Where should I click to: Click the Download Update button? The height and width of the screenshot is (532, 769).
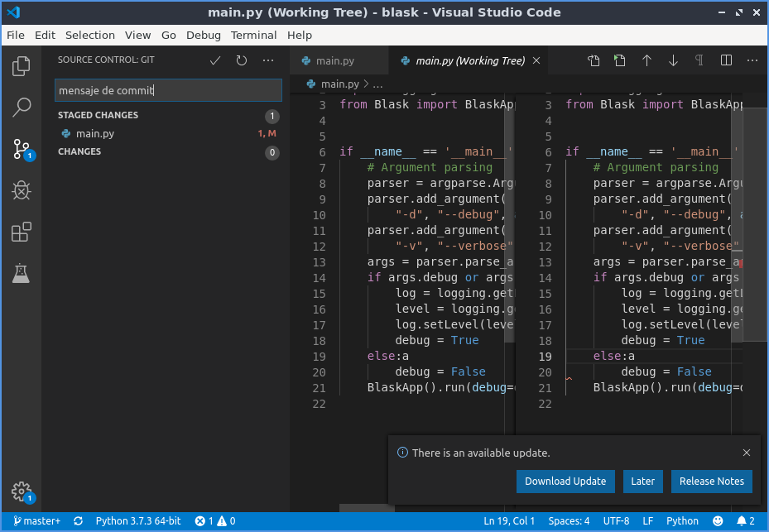pyautogui.click(x=565, y=481)
